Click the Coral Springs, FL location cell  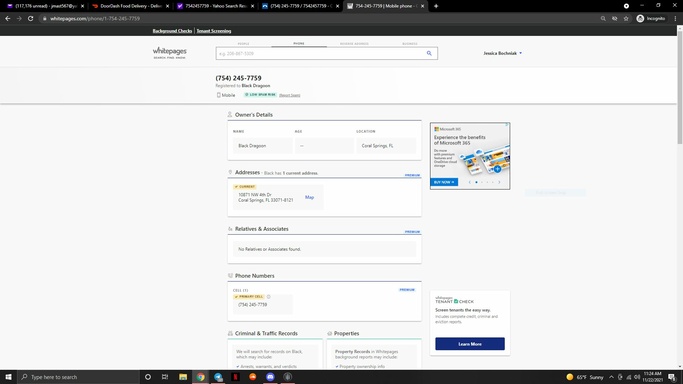[x=385, y=146]
